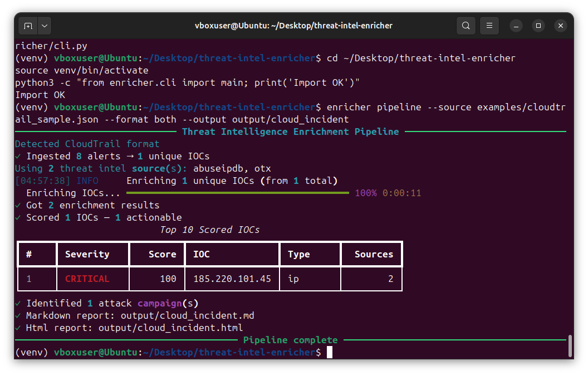Click the richer/cli.py line at top
Viewport: 588px width, 375px height.
(51, 46)
